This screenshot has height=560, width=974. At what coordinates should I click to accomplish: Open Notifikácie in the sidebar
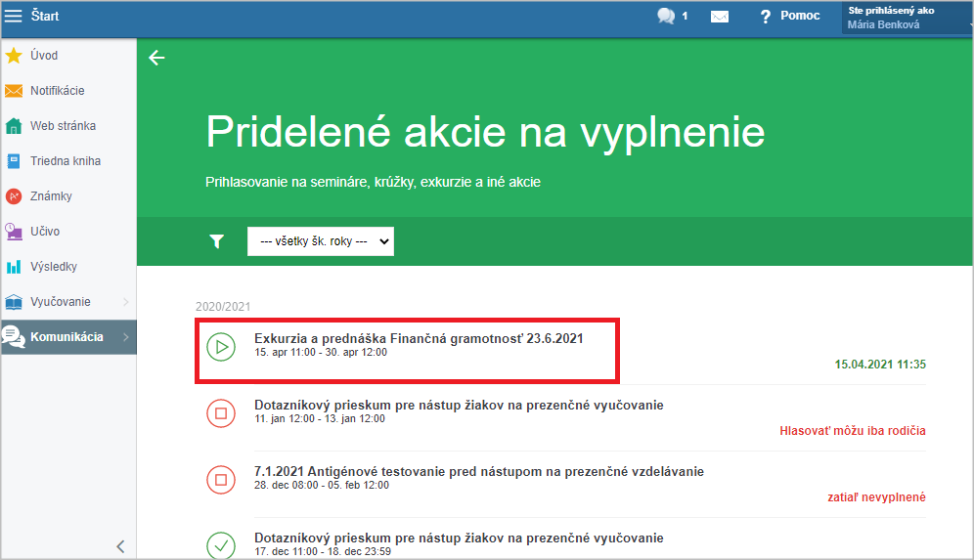pos(57,91)
